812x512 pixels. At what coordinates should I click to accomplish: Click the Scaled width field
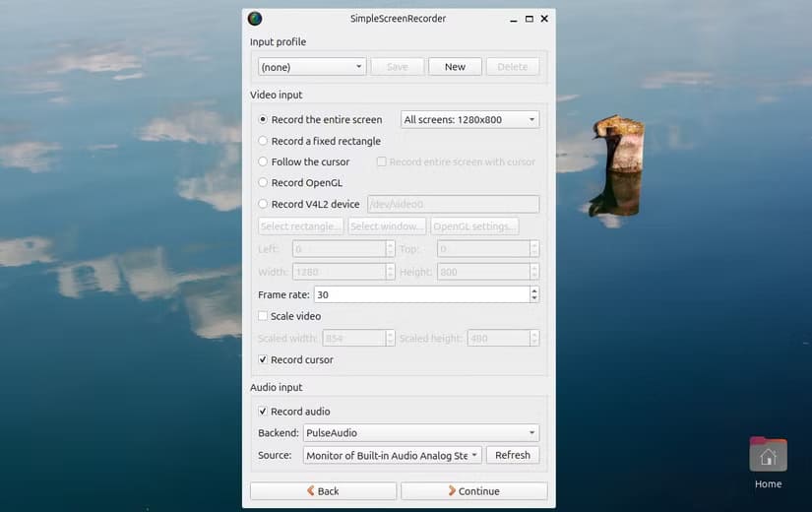354,339
